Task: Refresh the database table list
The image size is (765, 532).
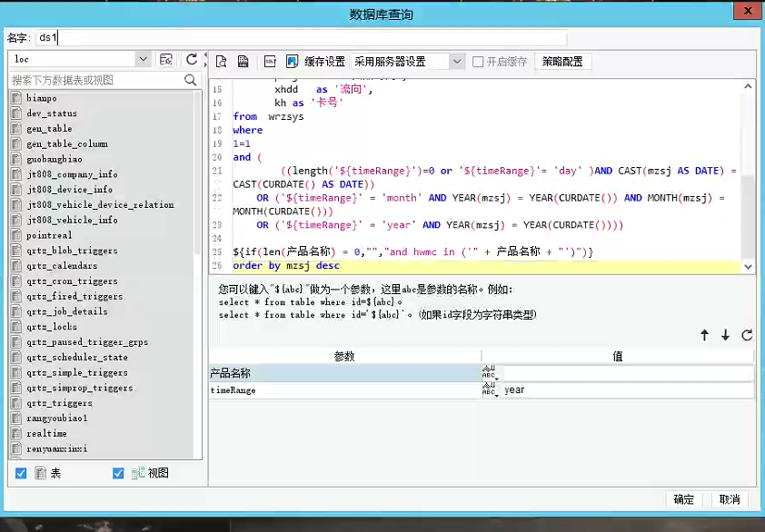Action: point(192,60)
